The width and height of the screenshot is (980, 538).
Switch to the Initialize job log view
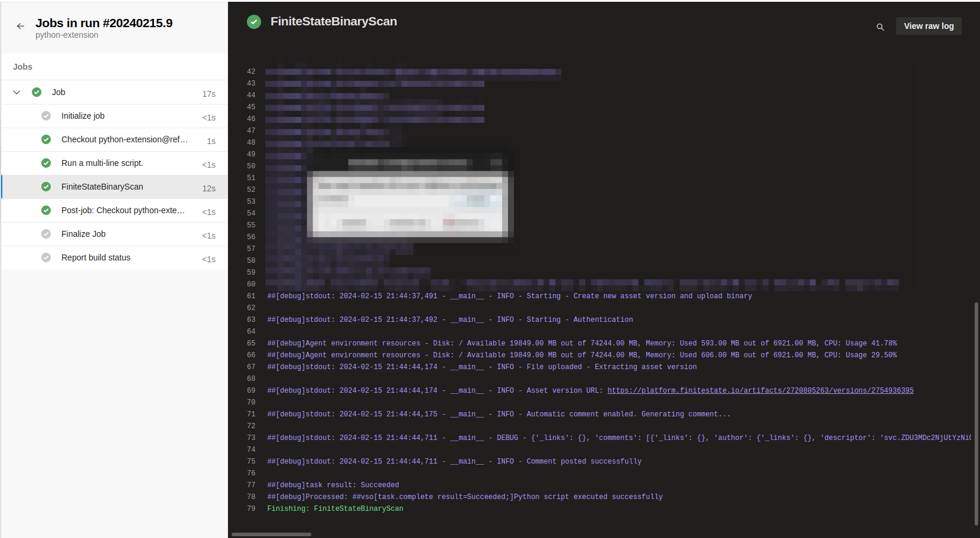[x=83, y=116]
